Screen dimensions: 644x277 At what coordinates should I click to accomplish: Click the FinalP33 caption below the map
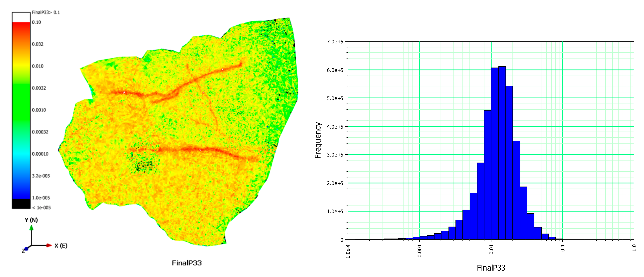[187, 263]
